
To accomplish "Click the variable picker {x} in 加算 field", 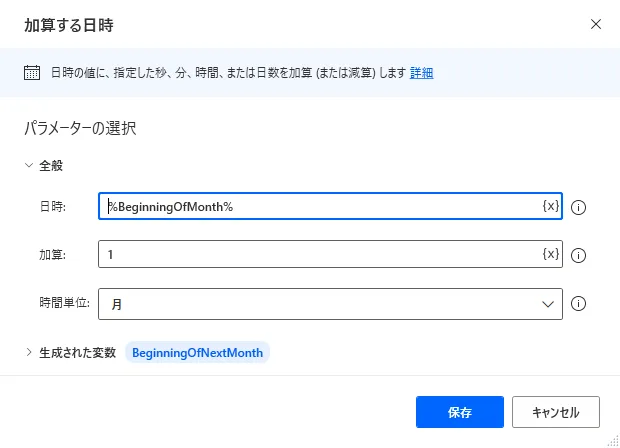I will (550, 254).
